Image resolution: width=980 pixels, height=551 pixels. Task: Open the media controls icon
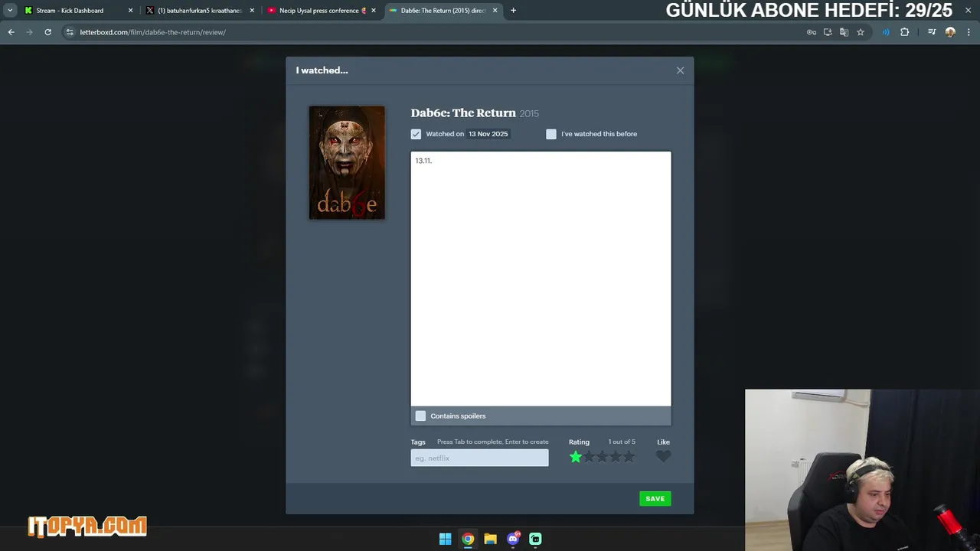932,32
